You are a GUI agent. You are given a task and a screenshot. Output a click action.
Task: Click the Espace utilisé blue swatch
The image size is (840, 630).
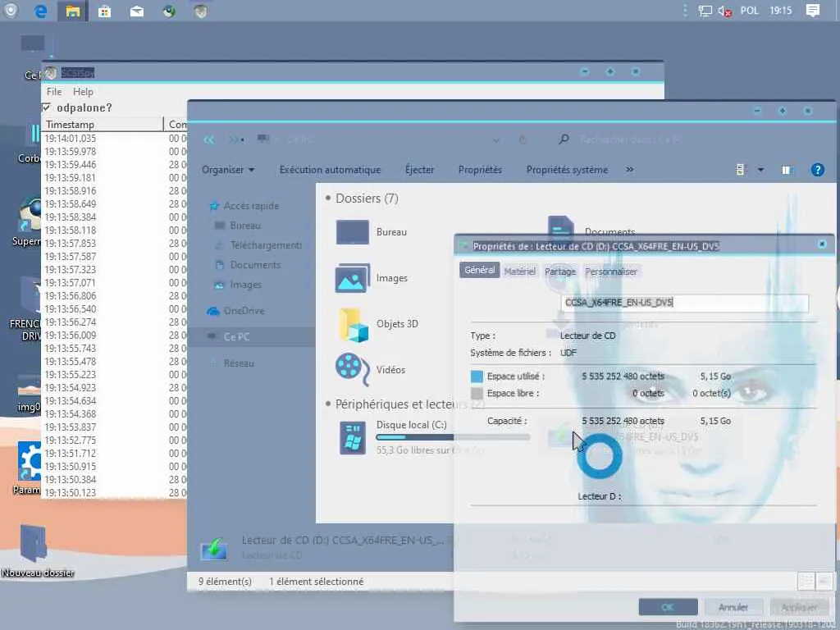point(477,377)
